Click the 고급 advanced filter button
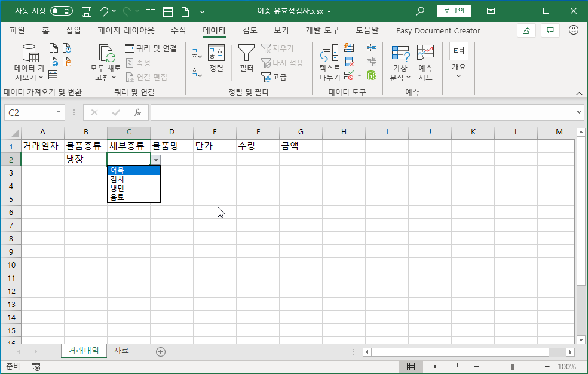The width and height of the screenshot is (588, 374). (274, 77)
